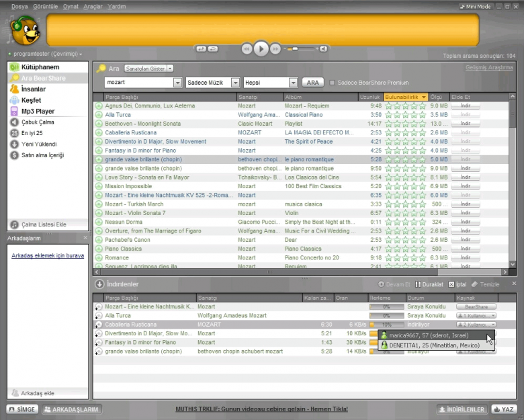This screenshot has width=524, height=420.
Task: Click Caballeria Rusticana download progress bar
Action: point(386,325)
